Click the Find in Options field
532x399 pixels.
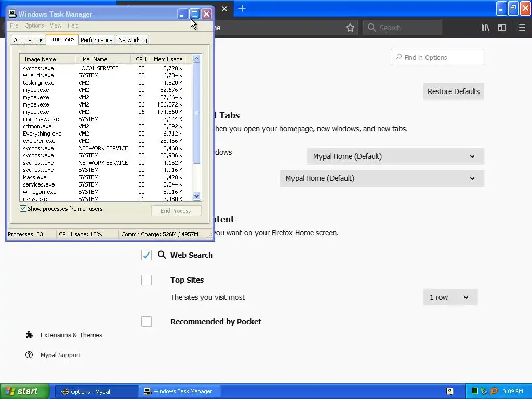437,57
